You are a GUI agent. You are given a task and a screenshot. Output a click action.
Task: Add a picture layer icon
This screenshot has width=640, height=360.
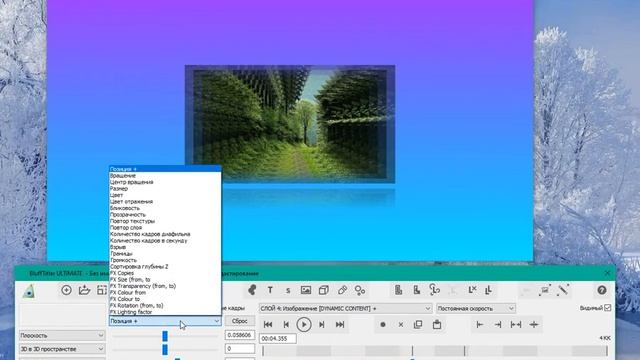click(x=306, y=290)
